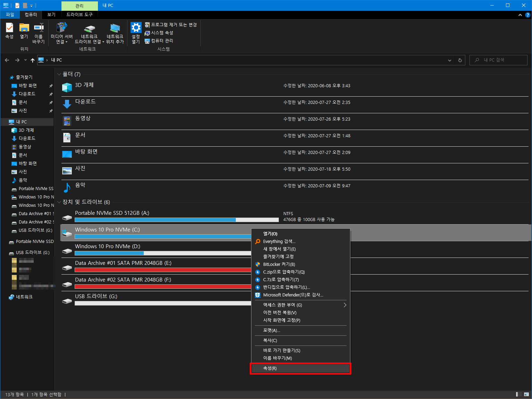532x399 pixels.
Task: Click usage bar of Portable NVMe (A:)
Action: point(177,220)
